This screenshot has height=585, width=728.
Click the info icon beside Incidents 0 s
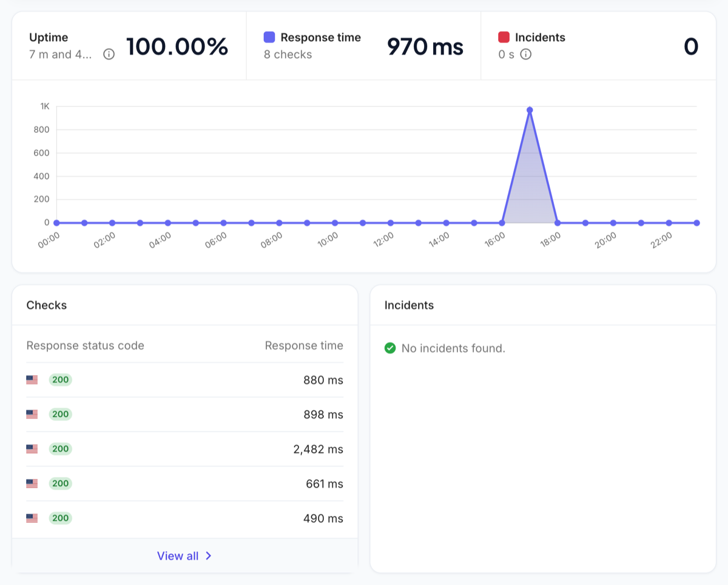[526, 55]
